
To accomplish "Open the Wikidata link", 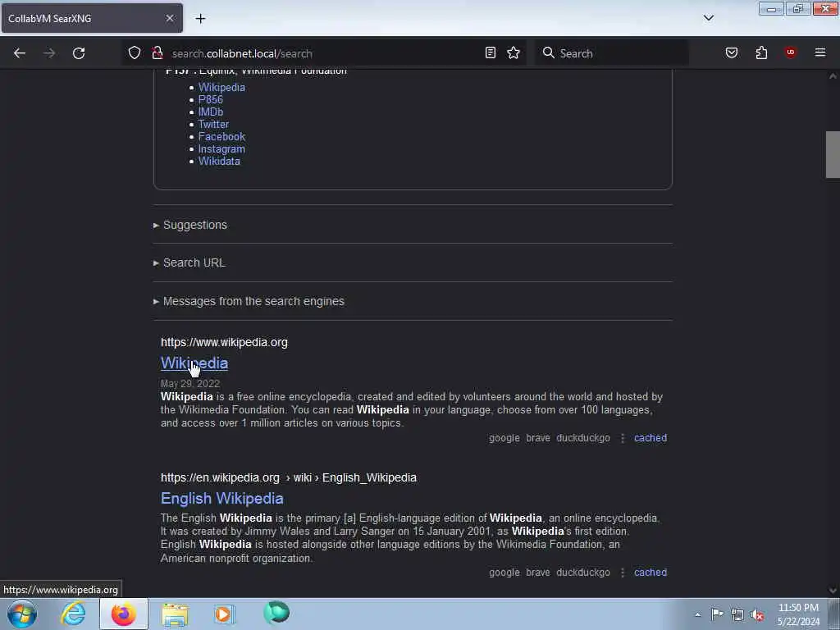I will (x=219, y=162).
